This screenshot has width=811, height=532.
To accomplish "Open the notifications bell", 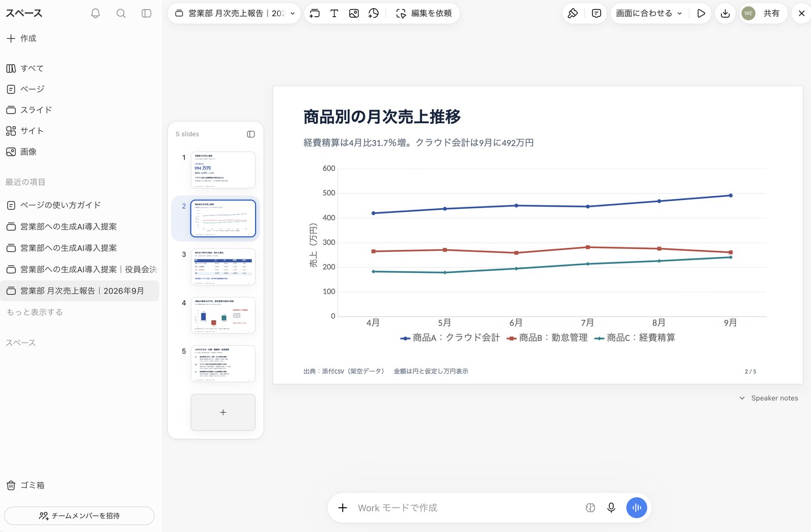I will pyautogui.click(x=95, y=13).
